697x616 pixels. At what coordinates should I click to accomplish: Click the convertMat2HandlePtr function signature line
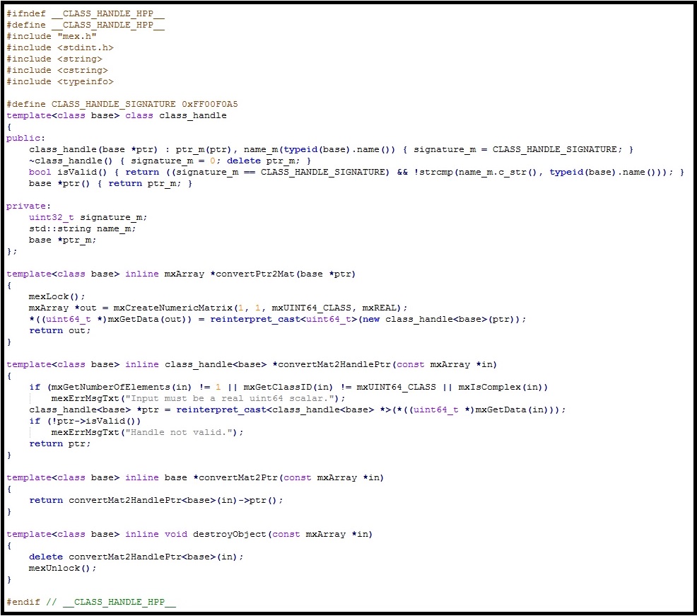(x=252, y=365)
